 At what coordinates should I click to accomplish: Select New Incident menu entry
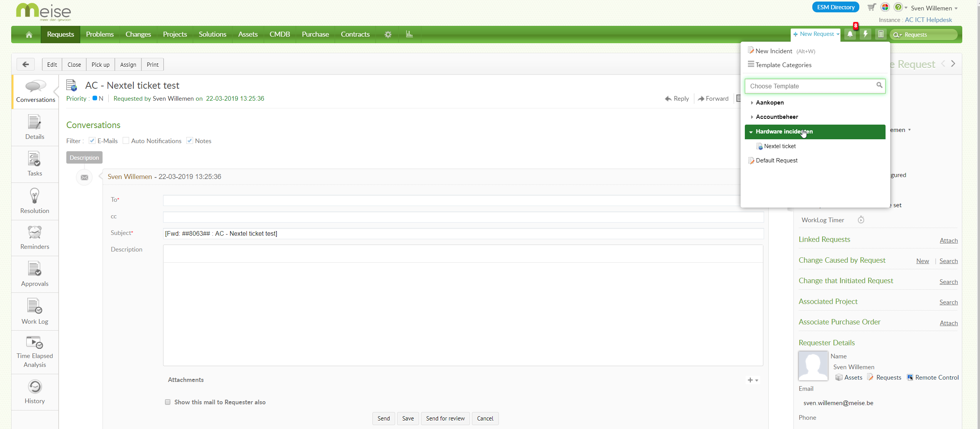pos(773,51)
